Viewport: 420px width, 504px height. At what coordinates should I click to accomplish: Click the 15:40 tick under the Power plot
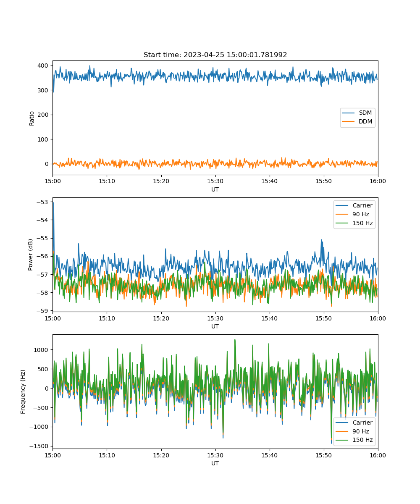[269, 318]
